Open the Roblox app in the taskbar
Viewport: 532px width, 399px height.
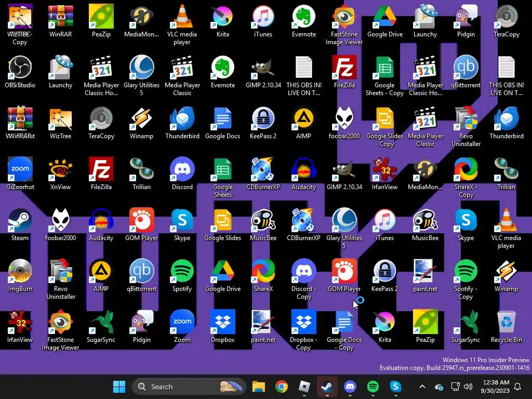click(x=304, y=387)
